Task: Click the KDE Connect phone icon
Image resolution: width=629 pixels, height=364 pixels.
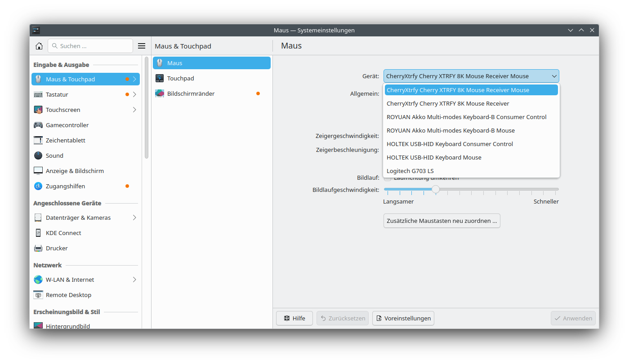Action: pyautogui.click(x=38, y=233)
